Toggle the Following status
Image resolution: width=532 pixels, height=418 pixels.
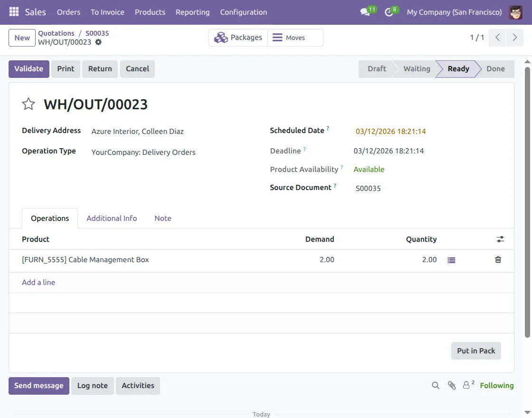[x=497, y=385]
